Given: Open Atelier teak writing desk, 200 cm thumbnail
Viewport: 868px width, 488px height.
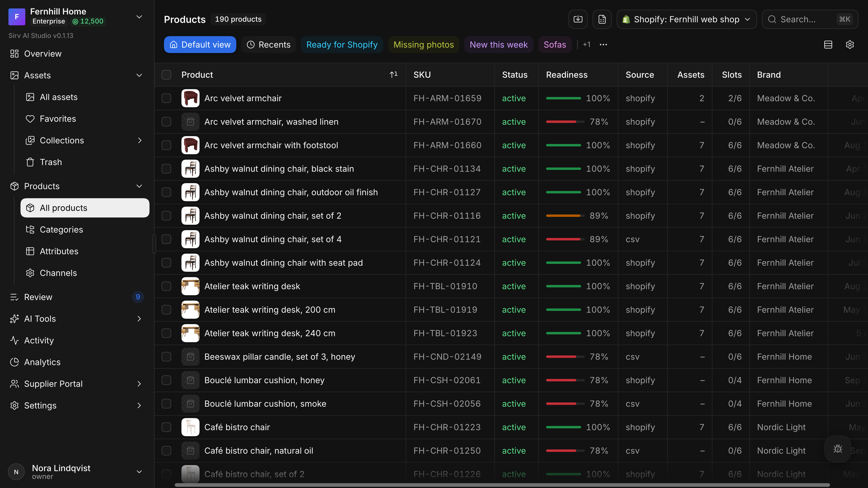Looking at the screenshot, I should (190, 309).
